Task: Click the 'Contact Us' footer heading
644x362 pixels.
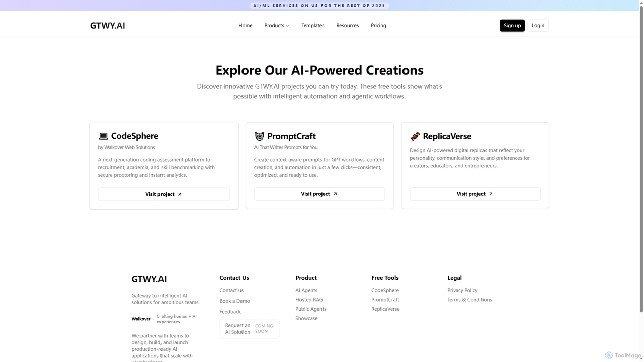Action: pos(234,278)
